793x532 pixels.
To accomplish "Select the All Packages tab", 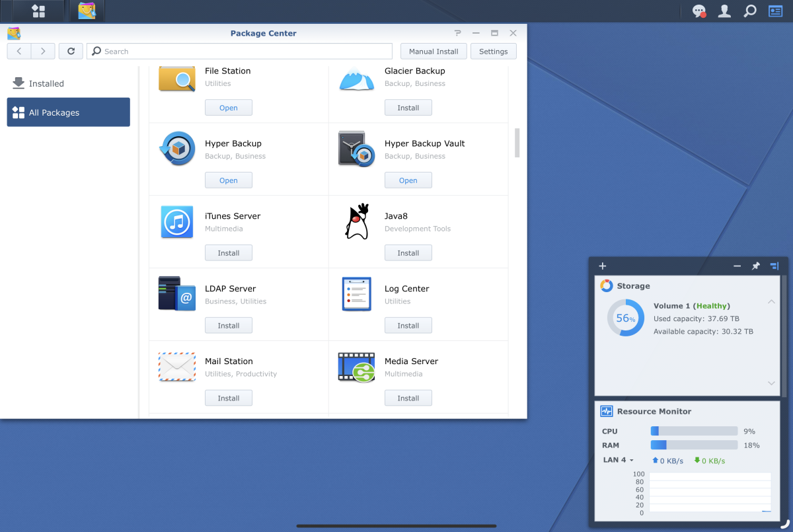I will 69,112.
